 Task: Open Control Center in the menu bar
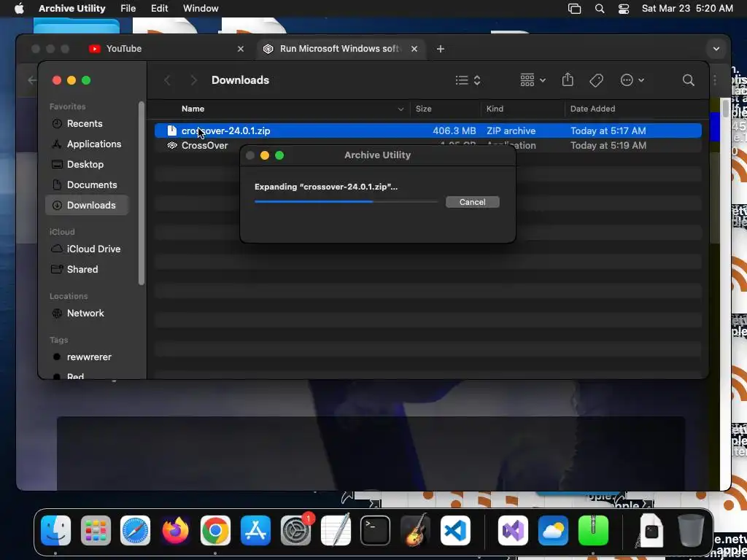click(624, 9)
